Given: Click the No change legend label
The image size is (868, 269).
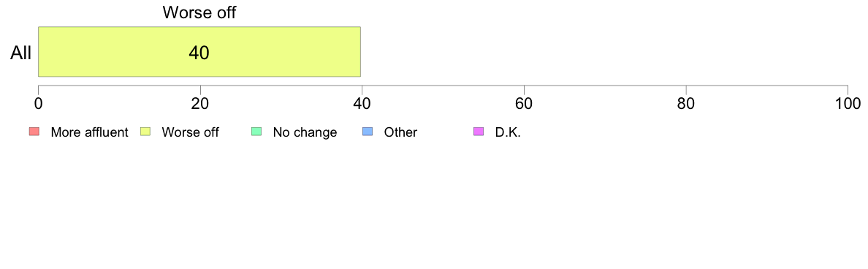Looking at the screenshot, I should pyautogui.click(x=305, y=132).
